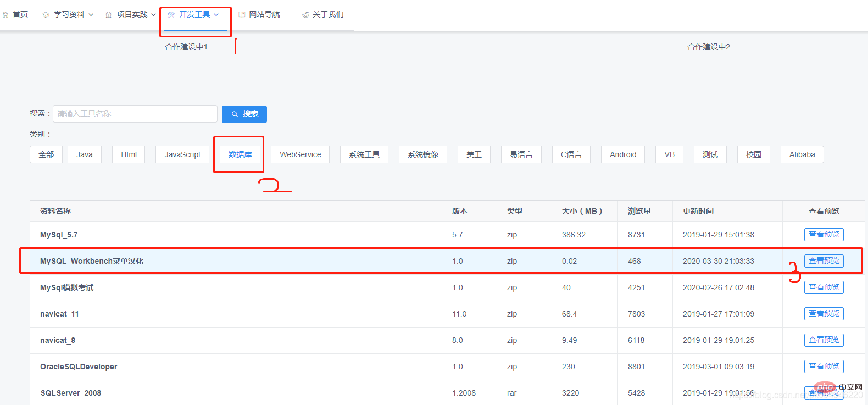The image size is (868, 405).
Task: Click the OracleSQLDeveloper name
Action: pos(79,367)
